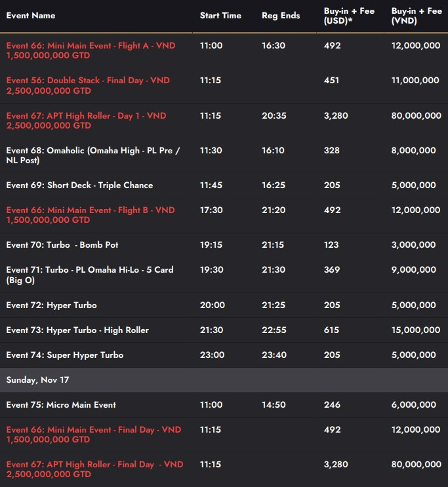Select the Sunday, Nov 17 date header row
Screen dimensions: 448x487
click(x=38, y=380)
